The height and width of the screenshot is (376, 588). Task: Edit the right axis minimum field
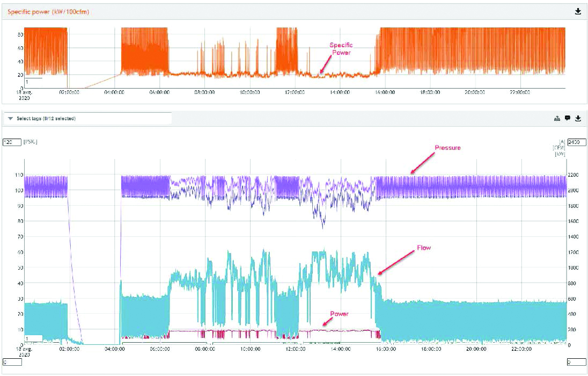point(576,362)
